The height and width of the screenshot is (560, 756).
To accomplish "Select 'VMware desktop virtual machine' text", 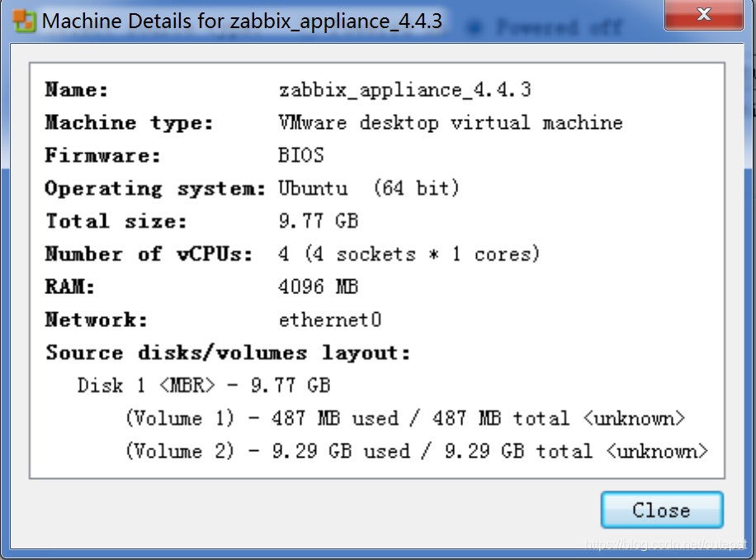I will pos(451,122).
